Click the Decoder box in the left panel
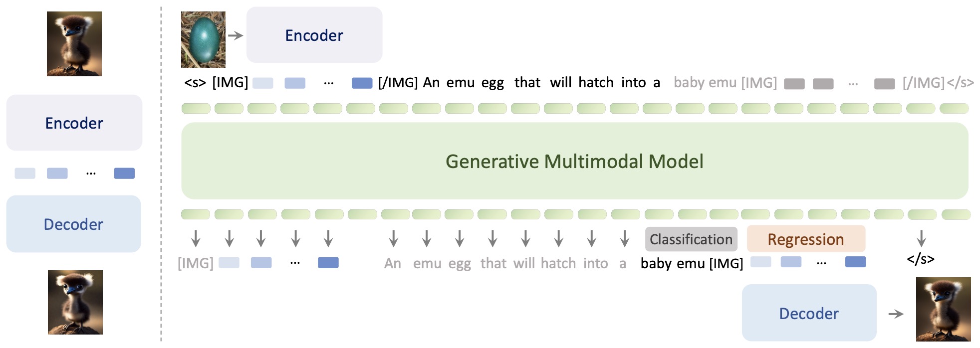 73,224
